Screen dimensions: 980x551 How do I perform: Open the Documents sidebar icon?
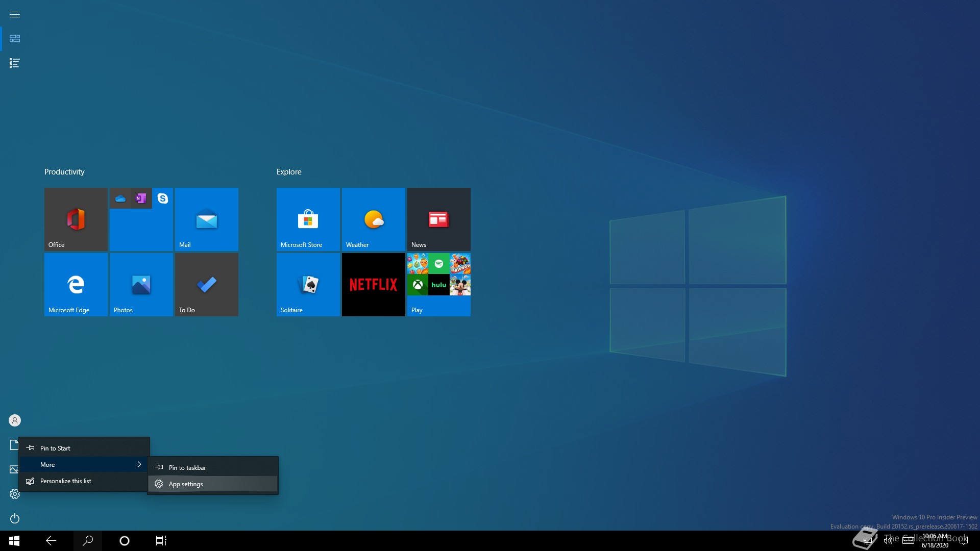(14, 445)
